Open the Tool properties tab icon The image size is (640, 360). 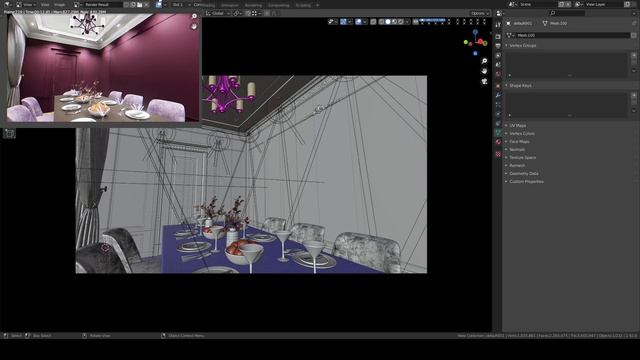[498, 25]
